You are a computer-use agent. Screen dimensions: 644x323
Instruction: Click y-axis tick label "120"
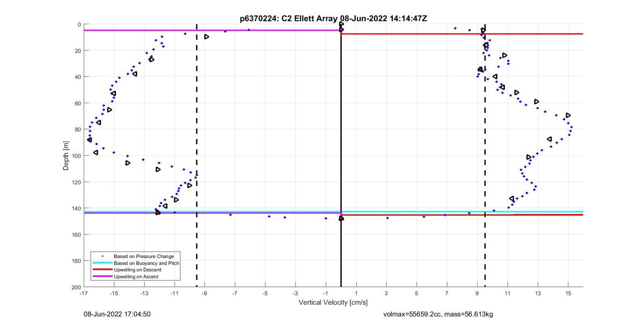point(76,182)
